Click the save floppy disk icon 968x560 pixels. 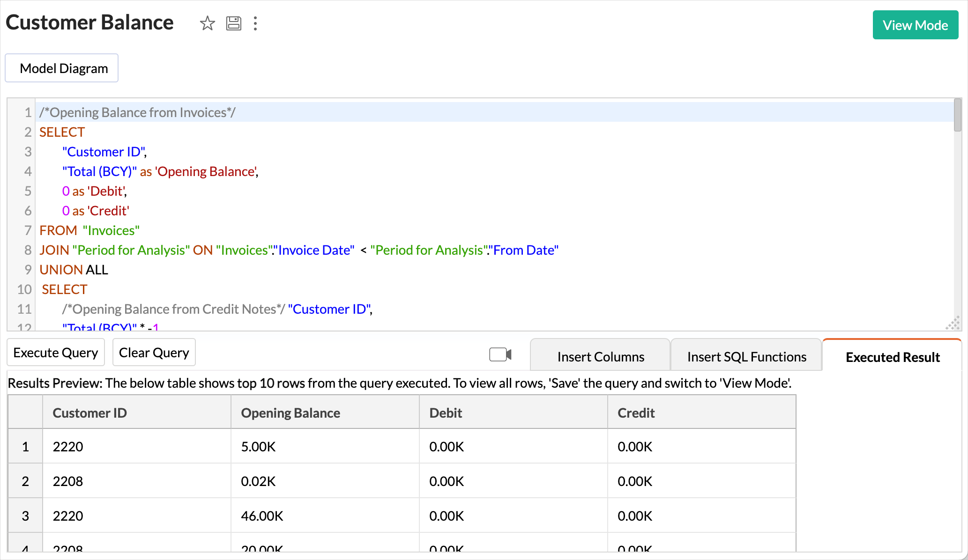233,23
